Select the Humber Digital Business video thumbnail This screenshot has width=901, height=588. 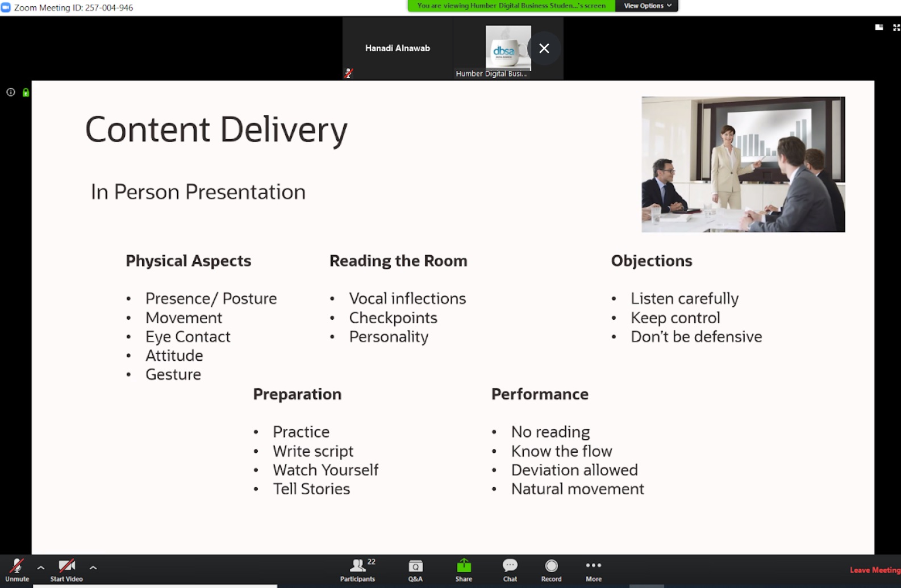[x=507, y=48]
